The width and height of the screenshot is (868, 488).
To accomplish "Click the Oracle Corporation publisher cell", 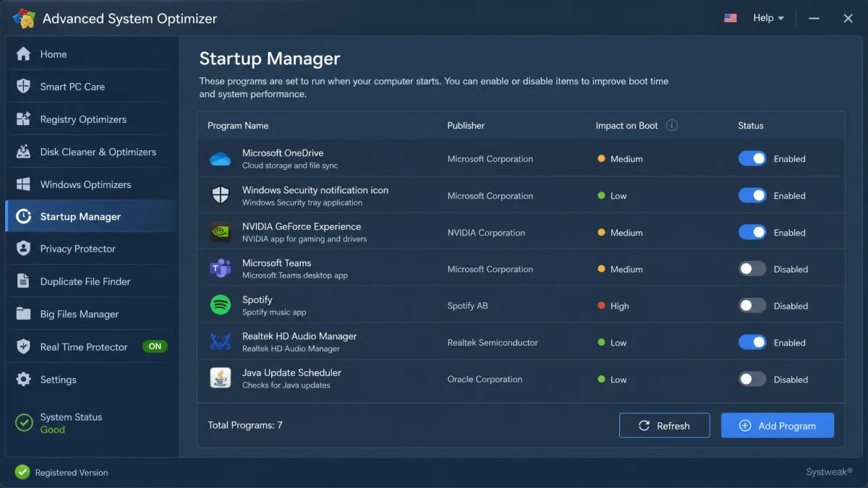I will 485,379.
